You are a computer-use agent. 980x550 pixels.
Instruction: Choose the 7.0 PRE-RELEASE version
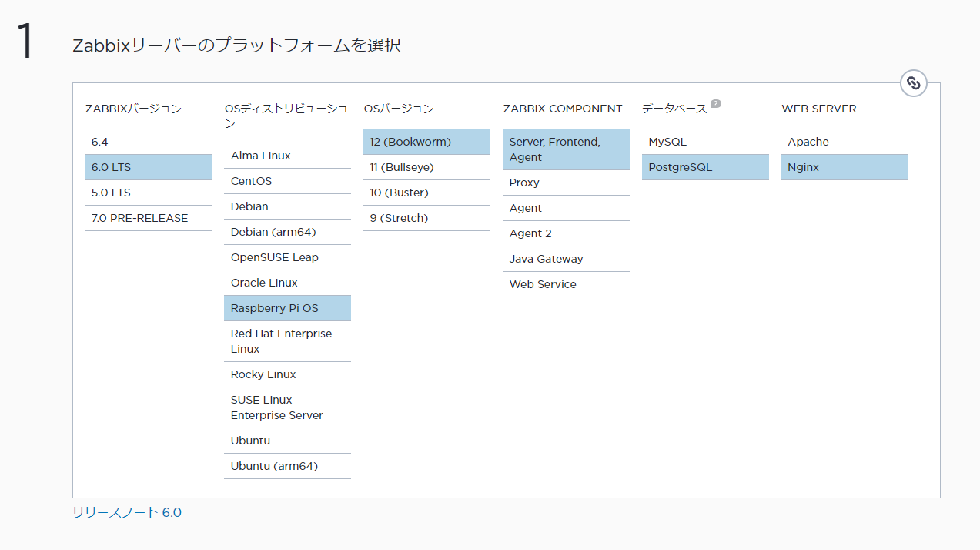149,218
